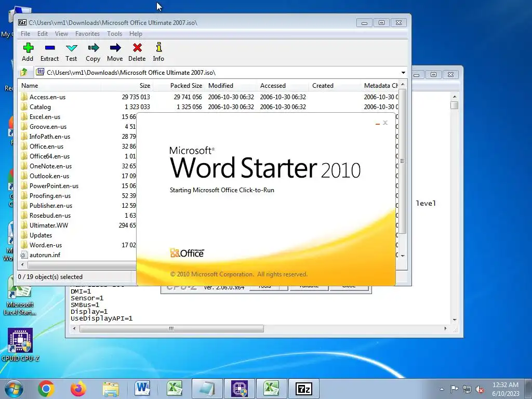Image resolution: width=532 pixels, height=399 pixels.
Task: Open the Favorites menu
Action: 87,34
